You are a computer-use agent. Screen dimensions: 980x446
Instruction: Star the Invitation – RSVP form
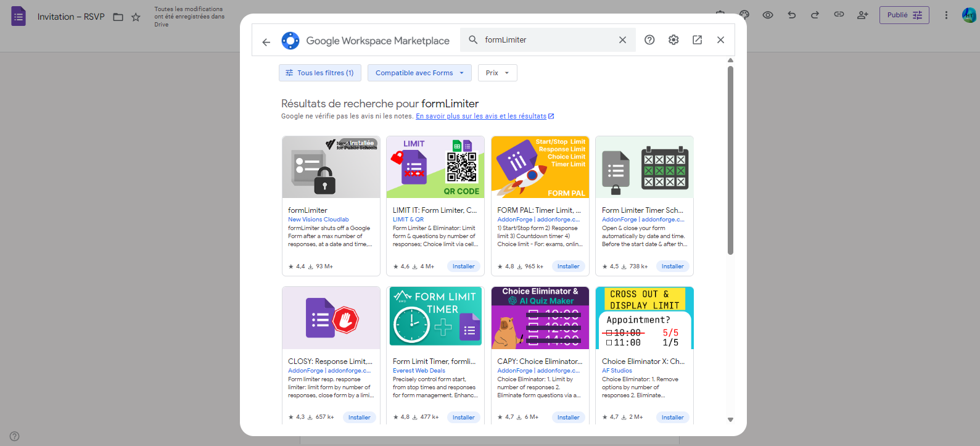tap(136, 17)
